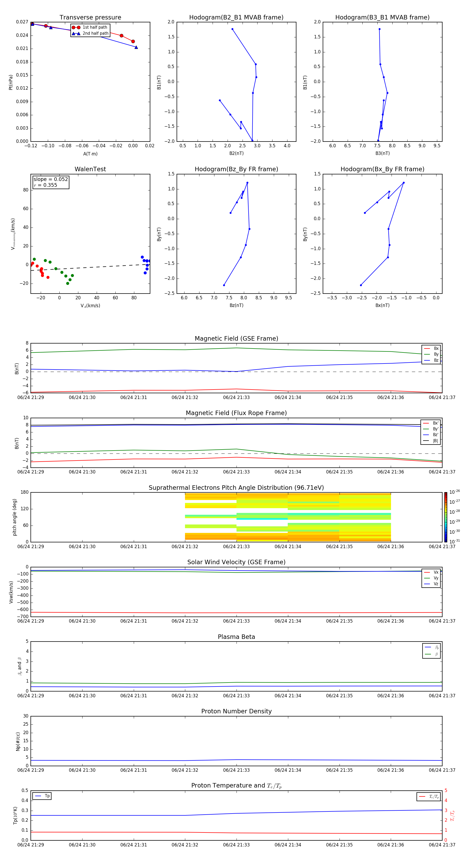Click the 'WalenTest' plot title
The height and width of the screenshot is (868, 473).
(90, 169)
